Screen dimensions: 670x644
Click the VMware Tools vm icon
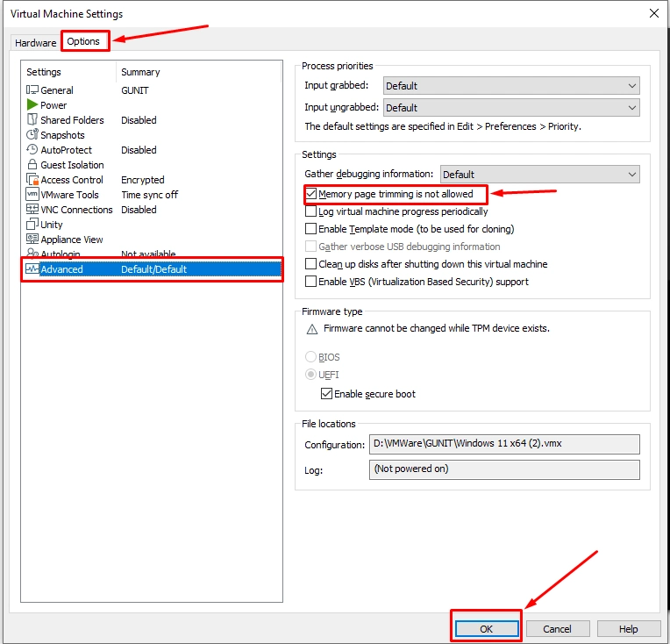coord(32,195)
